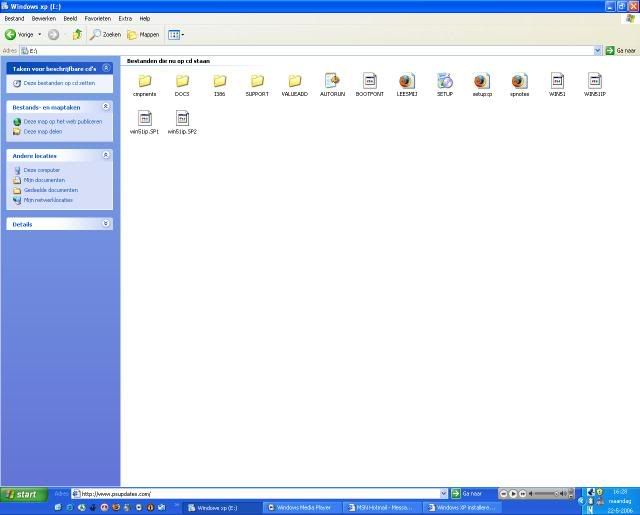
Task: Go up one folder level
Action: pos(77,35)
